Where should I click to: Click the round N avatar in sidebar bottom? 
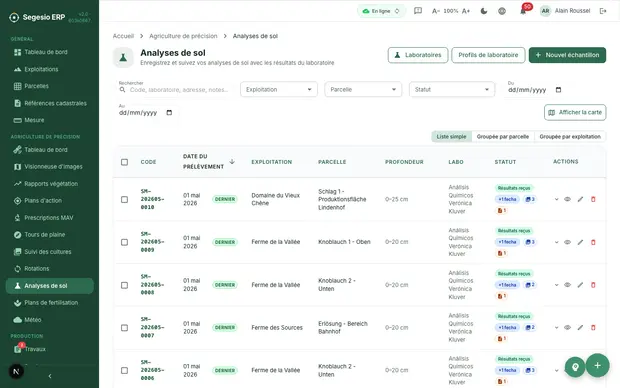16,371
